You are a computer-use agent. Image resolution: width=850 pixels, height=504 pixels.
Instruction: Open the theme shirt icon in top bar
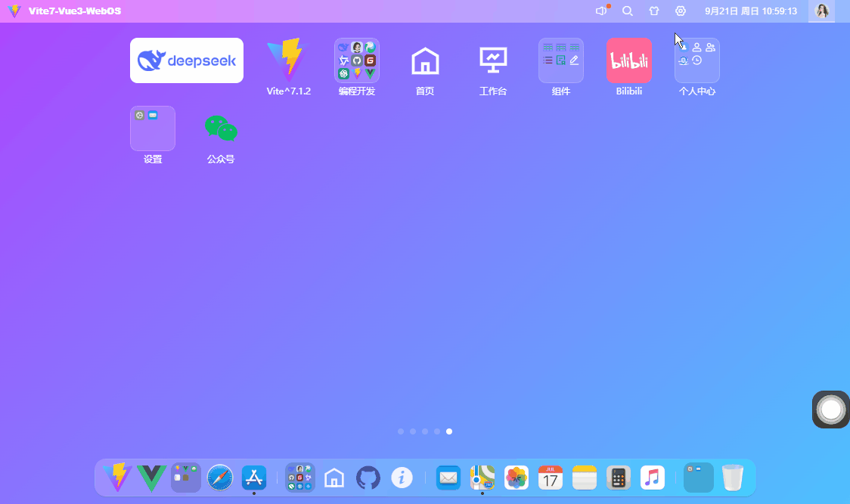pos(654,11)
